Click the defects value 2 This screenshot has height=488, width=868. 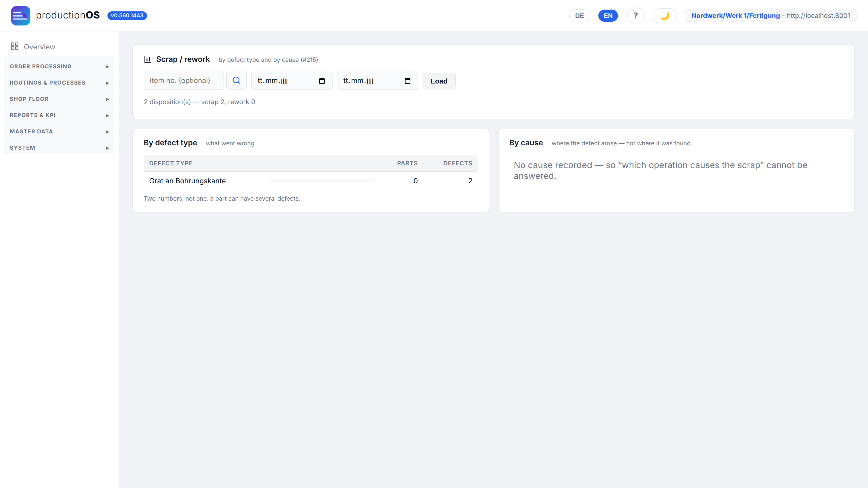(470, 181)
